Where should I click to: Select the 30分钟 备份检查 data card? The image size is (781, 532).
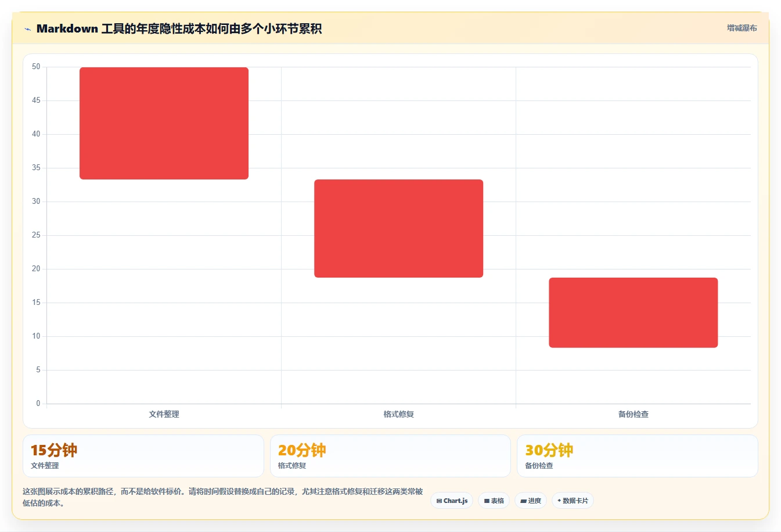[x=638, y=456]
